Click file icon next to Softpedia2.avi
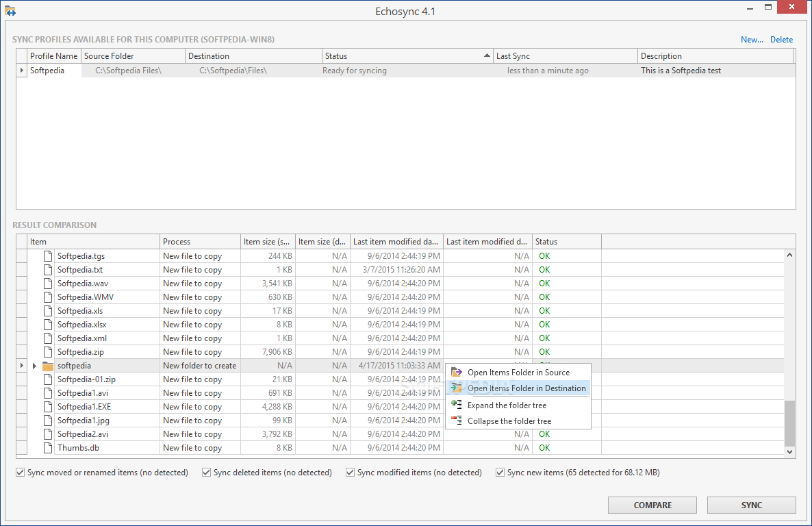812x526 pixels. 48,434
